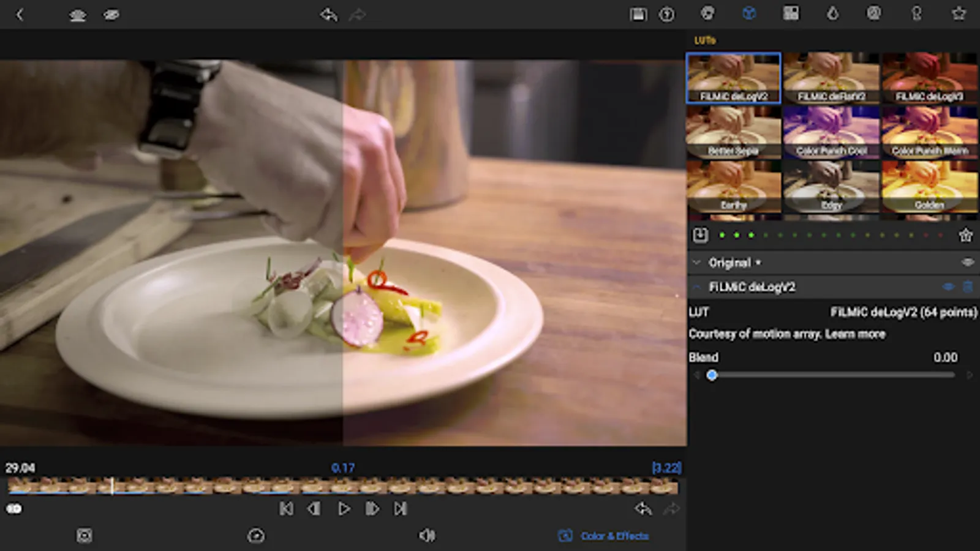Screen dimensions: 980x551
Task: Play the clip preview
Action: click(344, 509)
